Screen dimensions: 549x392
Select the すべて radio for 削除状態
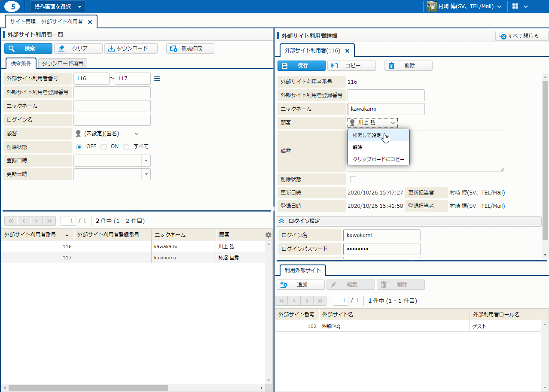coord(126,147)
